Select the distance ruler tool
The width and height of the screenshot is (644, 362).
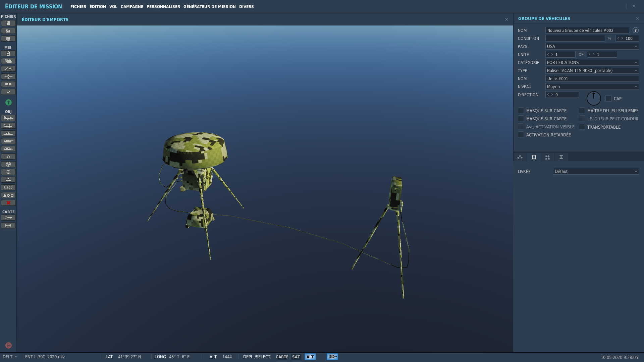(x=8, y=225)
